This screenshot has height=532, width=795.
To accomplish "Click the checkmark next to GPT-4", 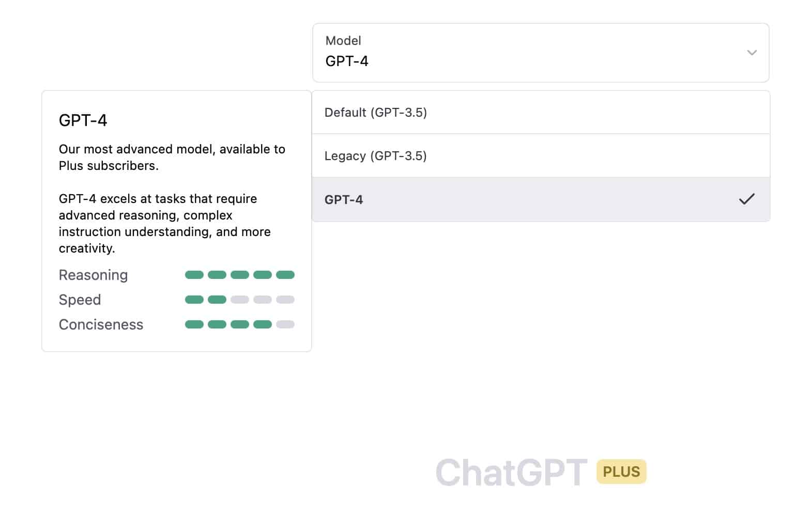I will tap(747, 199).
